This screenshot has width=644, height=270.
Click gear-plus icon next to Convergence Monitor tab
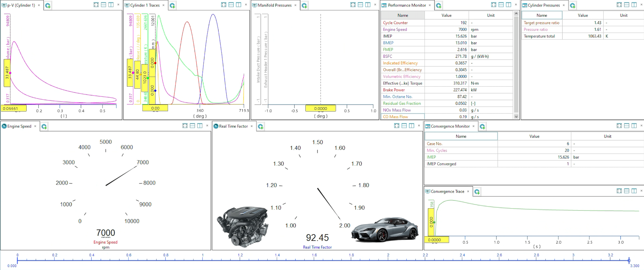[x=482, y=127]
